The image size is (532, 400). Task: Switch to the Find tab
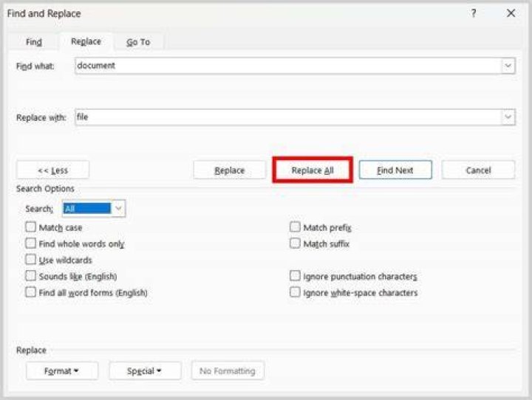(34, 42)
